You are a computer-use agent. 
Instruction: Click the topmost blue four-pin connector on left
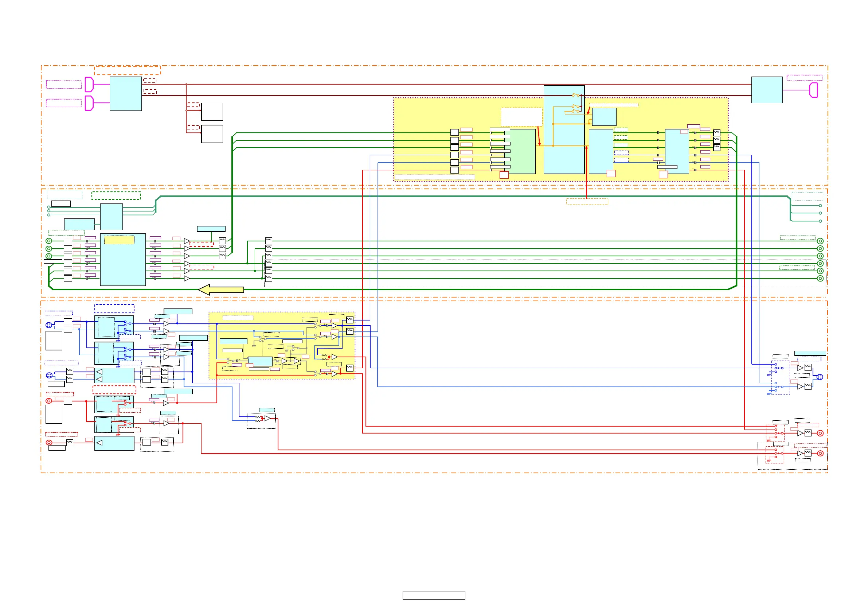click(x=49, y=325)
